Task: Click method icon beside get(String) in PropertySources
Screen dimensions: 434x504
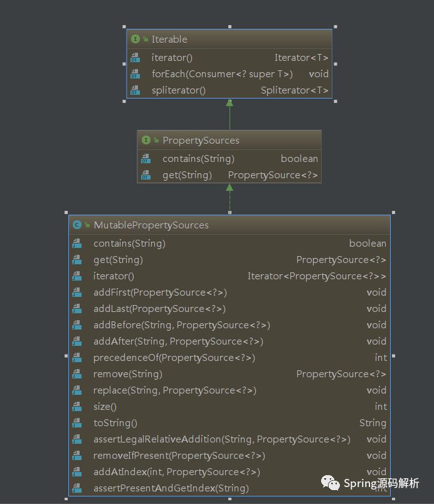Action: (146, 175)
